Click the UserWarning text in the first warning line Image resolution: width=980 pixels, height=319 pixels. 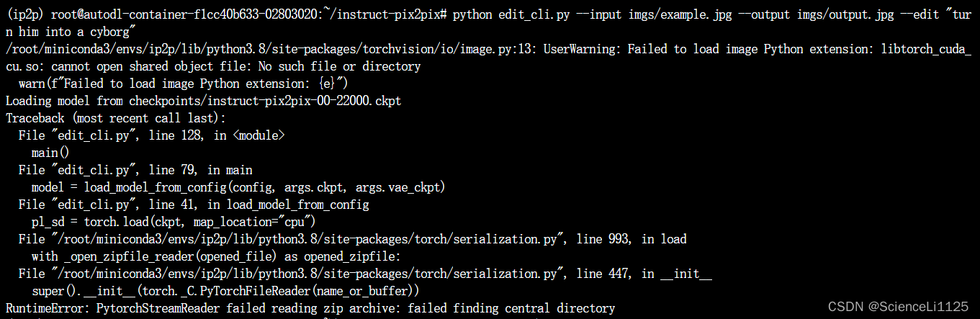[x=583, y=49]
